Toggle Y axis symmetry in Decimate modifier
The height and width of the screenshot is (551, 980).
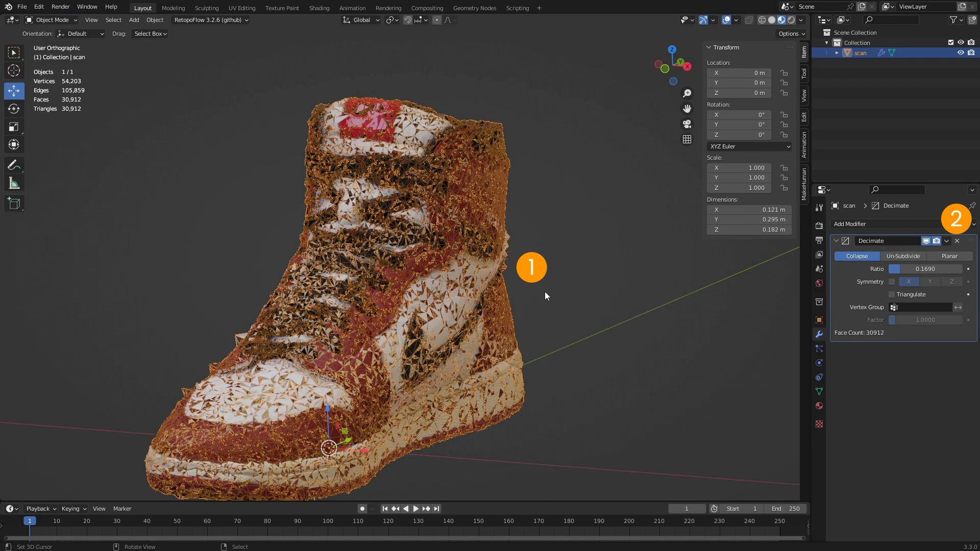pyautogui.click(x=930, y=281)
